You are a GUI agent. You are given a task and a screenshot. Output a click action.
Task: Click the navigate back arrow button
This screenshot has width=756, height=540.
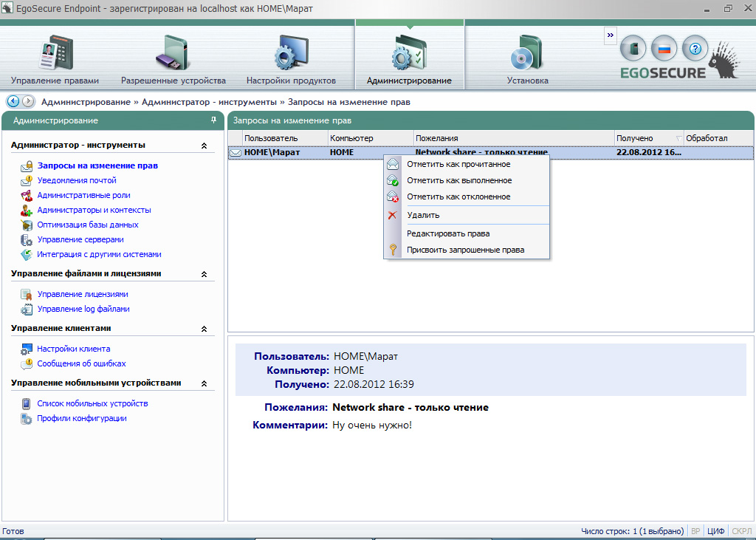(x=13, y=101)
